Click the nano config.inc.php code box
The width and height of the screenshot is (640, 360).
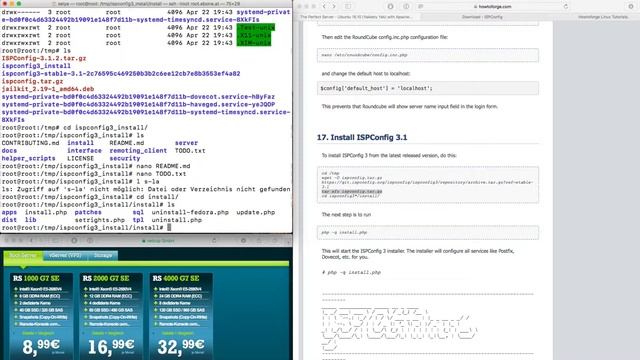click(428, 55)
